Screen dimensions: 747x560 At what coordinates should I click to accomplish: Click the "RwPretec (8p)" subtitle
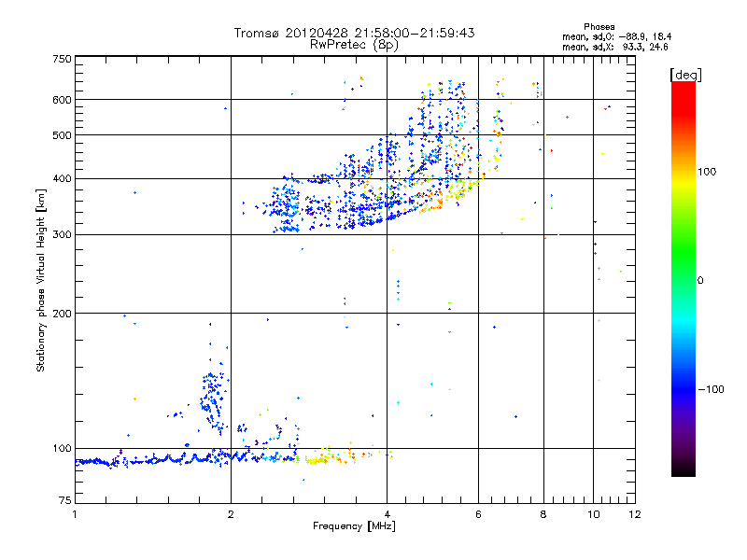pyautogui.click(x=354, y=45)
